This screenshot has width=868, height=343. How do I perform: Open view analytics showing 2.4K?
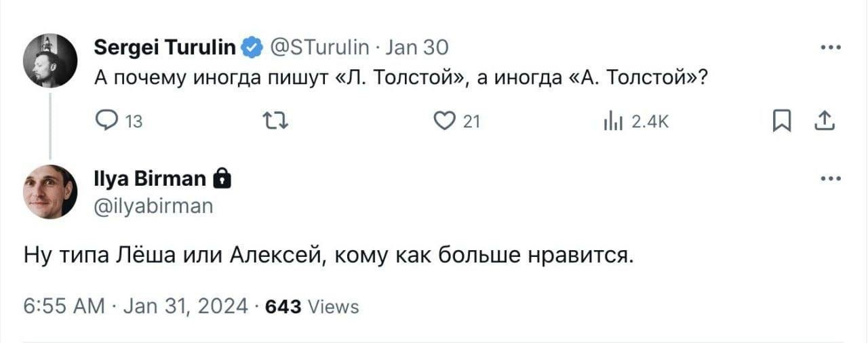pos(611,121)
